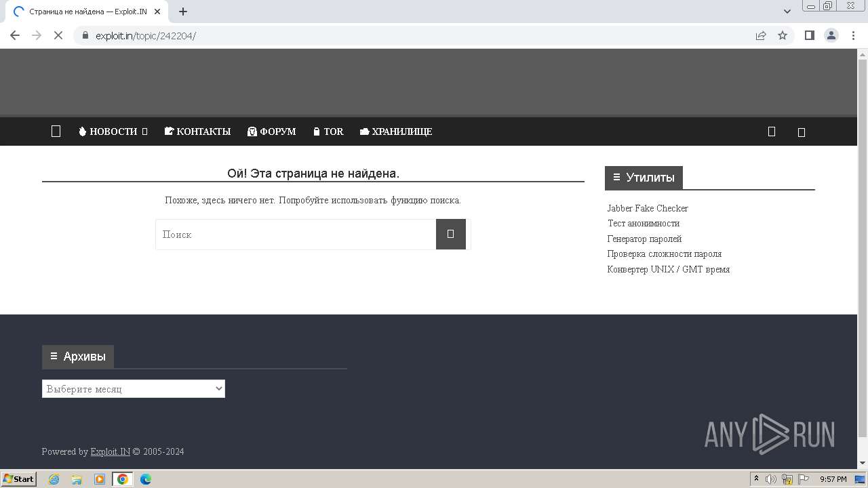The image size is (868, 488).
Task: Open the Конвертер UNIX / GMT время link
Action: 669,269
